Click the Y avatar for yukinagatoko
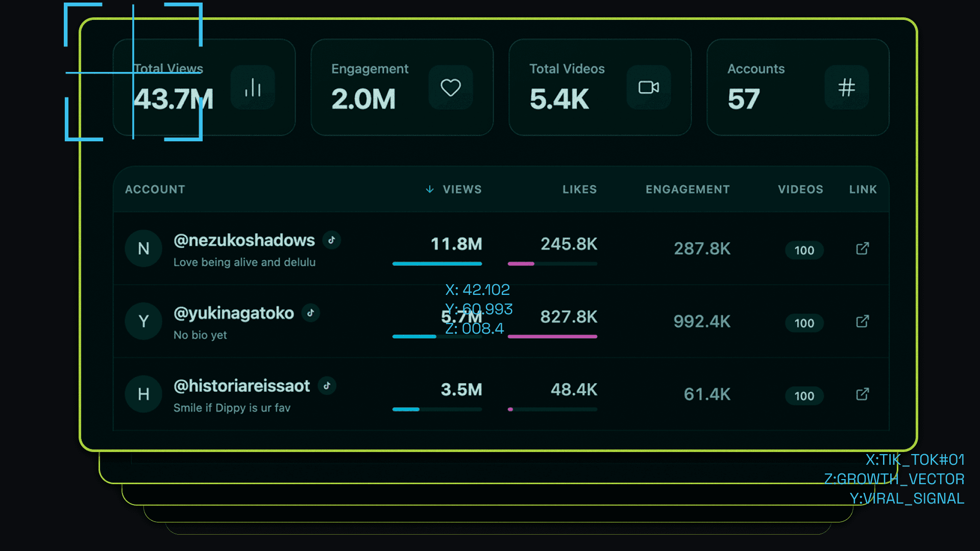 (x=143, y=321)
